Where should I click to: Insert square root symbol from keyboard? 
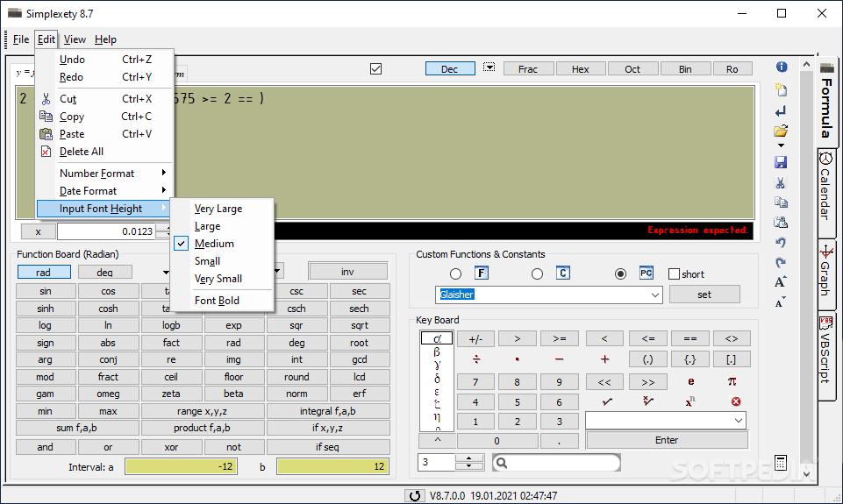606,401
